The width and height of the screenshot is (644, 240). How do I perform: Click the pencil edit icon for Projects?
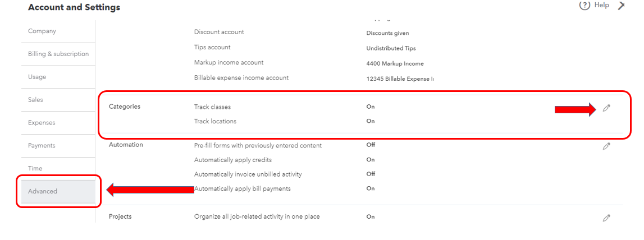click(606, 218)
